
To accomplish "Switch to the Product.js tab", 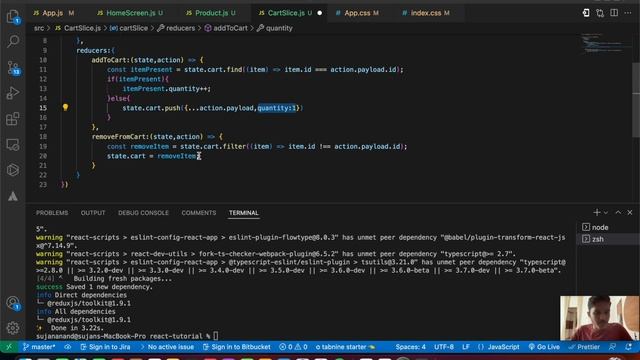I will point(211,13).
